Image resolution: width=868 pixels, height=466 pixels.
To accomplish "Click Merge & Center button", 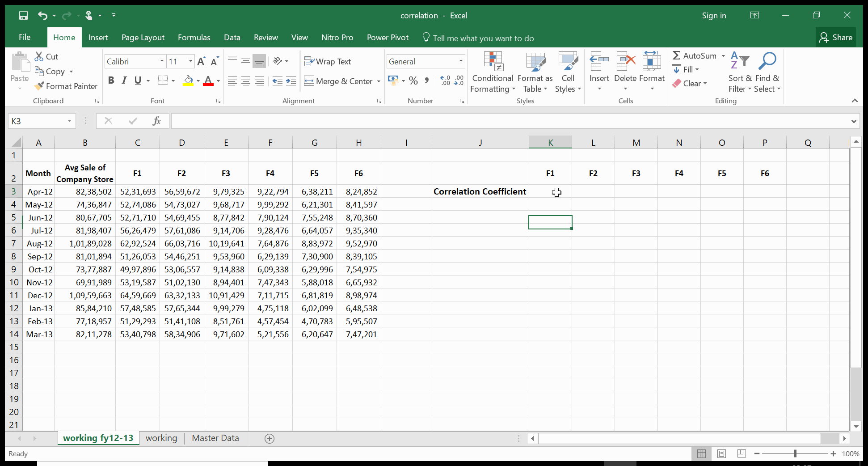I will [338, 81].
